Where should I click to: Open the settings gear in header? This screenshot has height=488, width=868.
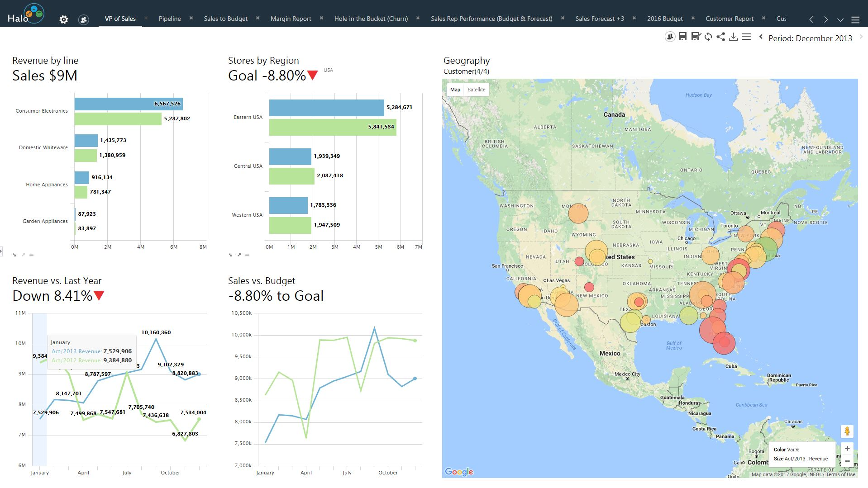click(x=64, y=19)
